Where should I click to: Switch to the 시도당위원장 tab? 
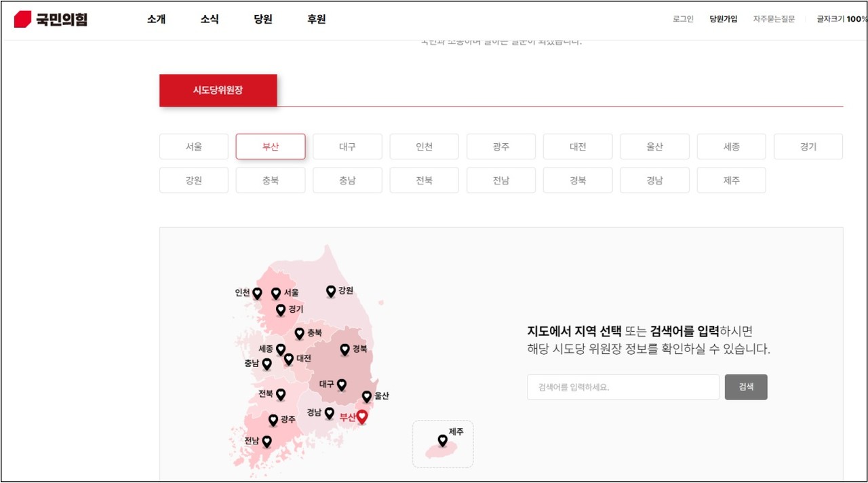point(218,90)
